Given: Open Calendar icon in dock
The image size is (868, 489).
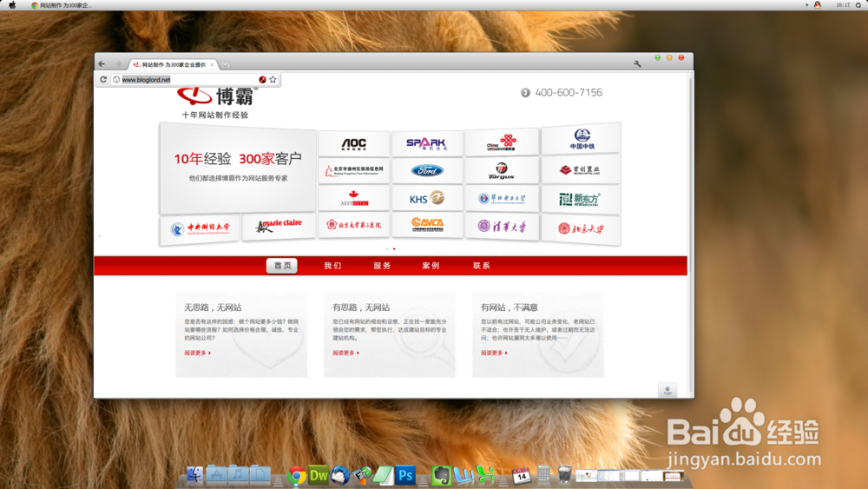Looking at the screenshot, I should pos(521,475).
